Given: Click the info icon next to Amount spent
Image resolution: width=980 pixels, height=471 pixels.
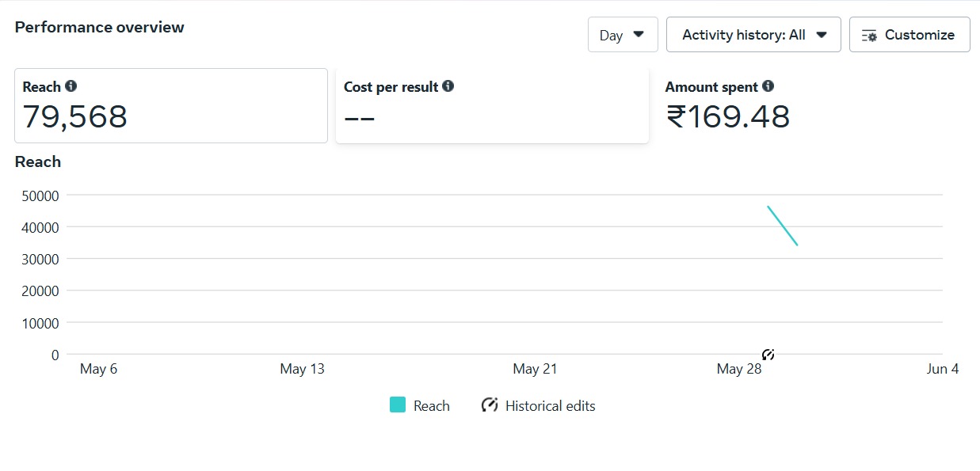Looking at the screenshot, I should [x=768, y=86].
